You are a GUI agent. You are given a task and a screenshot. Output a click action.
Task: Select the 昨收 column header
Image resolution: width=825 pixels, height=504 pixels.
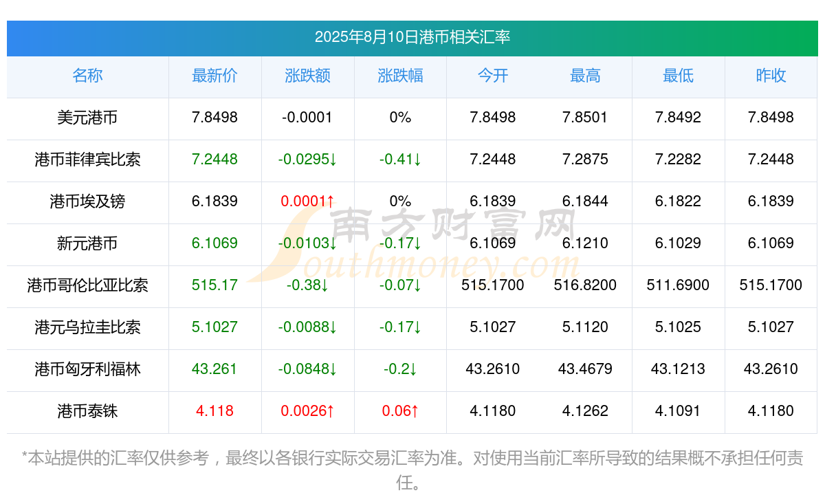[771, 76]
